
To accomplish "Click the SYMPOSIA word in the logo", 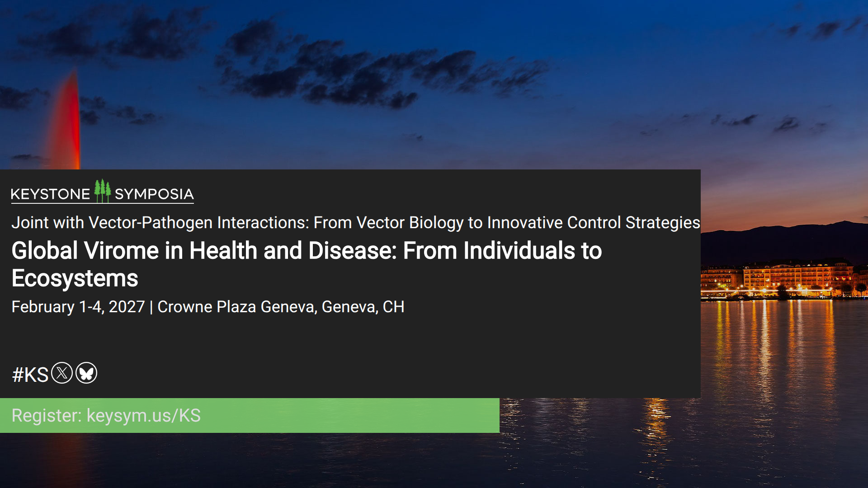I will pos(154,194).
